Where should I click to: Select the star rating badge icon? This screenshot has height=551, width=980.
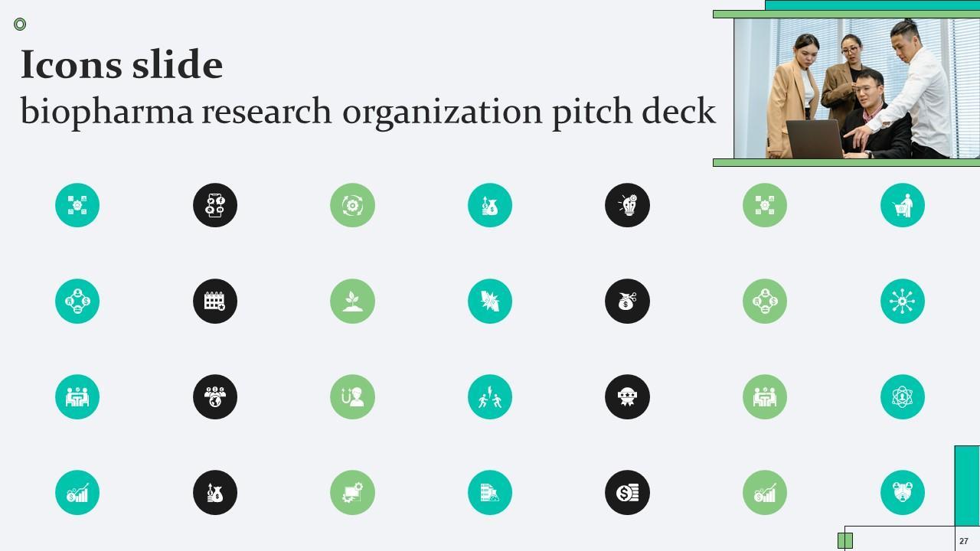(x=627, y=396)
